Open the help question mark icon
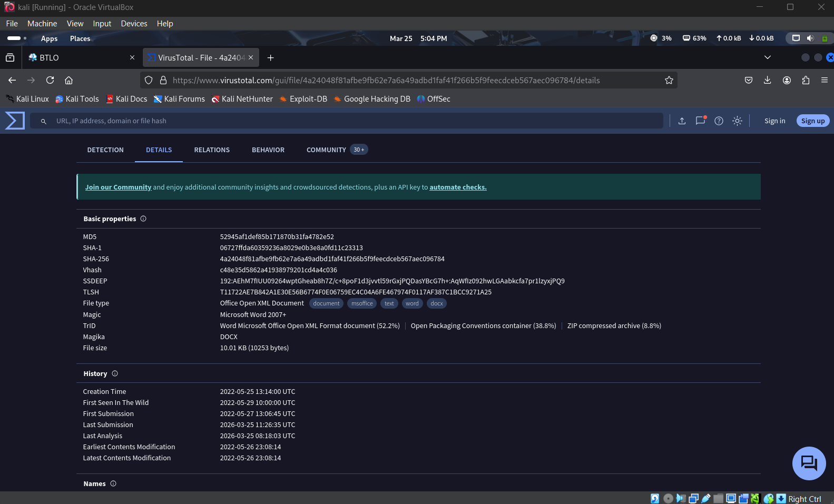 [x=719, y=121]
